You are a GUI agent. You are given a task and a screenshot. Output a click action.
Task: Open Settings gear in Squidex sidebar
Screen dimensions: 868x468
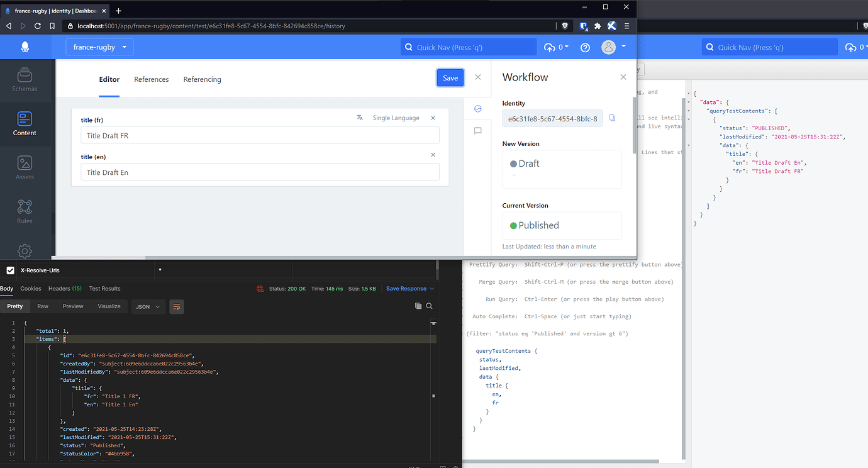pos(25,251)
